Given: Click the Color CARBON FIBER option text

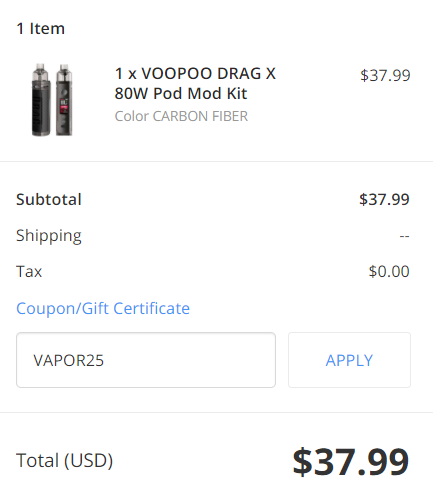Looking at the screenshot, I should (x=181, y=116).
